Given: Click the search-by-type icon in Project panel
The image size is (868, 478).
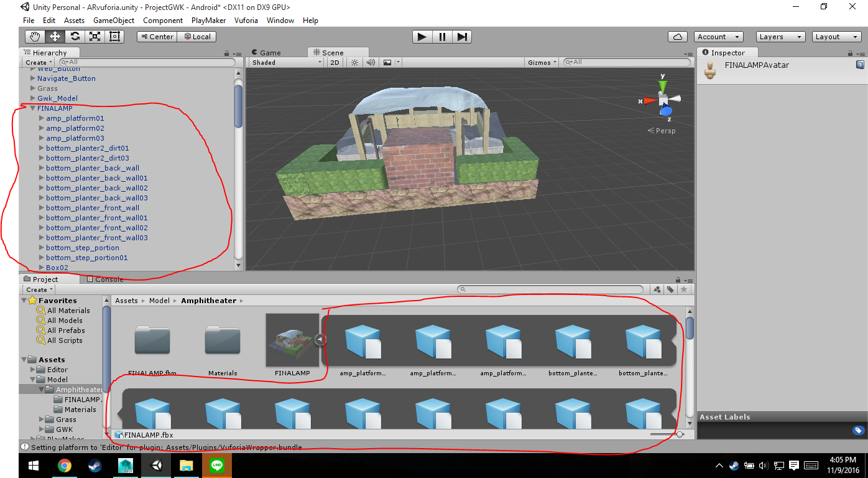Looking at the screenshot, I should pos(657,289).
